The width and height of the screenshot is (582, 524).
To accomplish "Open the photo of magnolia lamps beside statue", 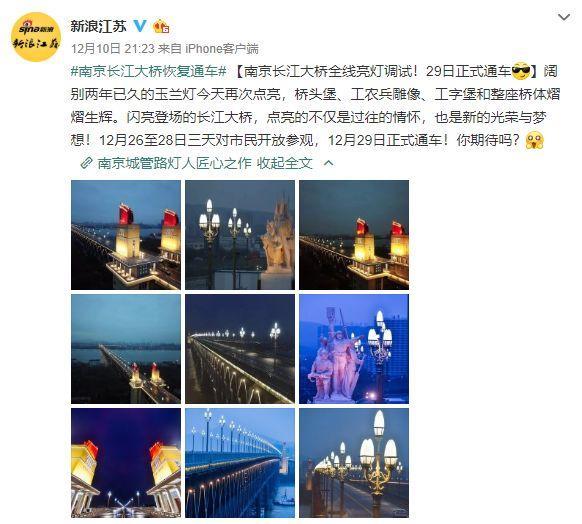I will point(240,235).
